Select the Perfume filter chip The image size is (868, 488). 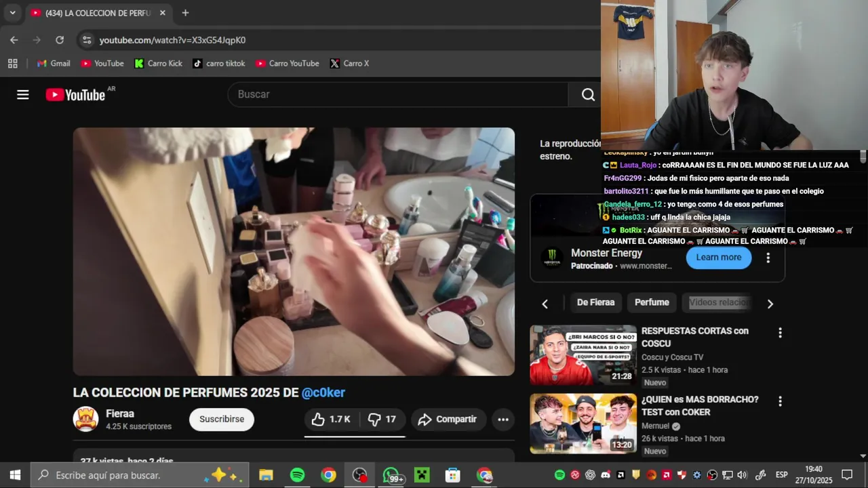[x=652, y=302]
